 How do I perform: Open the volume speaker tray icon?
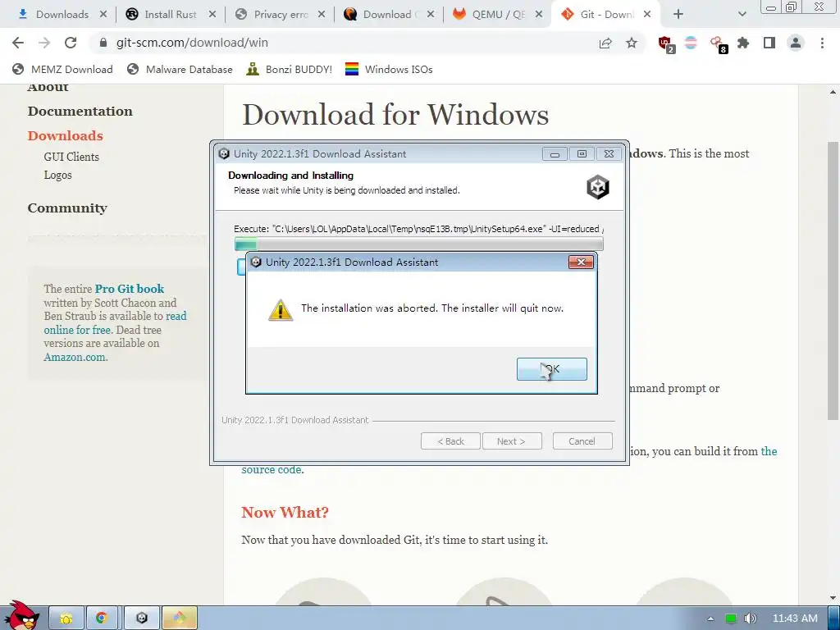751,619
